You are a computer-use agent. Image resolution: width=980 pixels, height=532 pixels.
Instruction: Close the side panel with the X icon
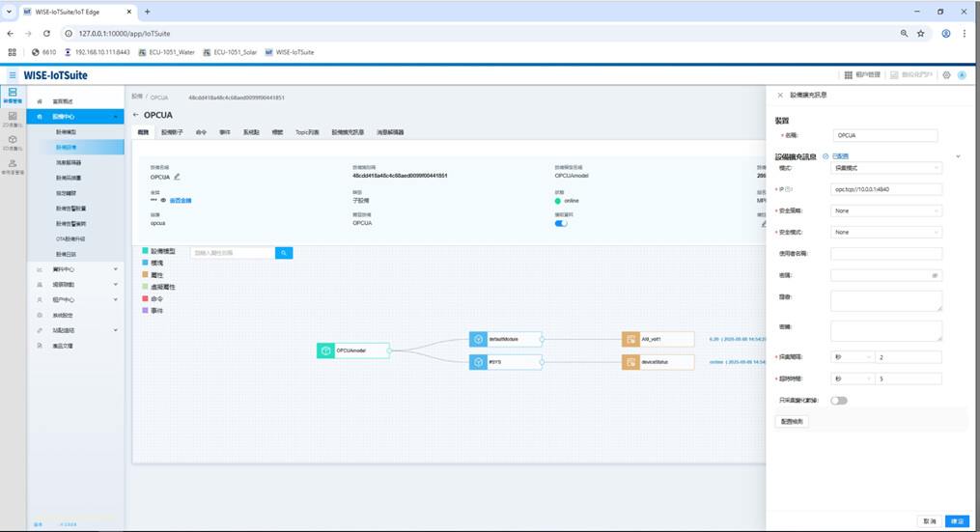[x=780, y=95]
